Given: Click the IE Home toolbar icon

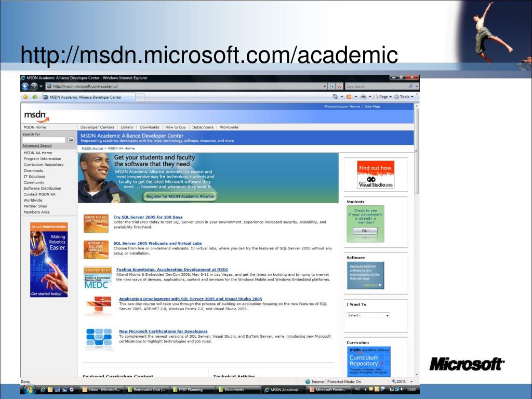Looking at the screenshot, I should click(x=335, y=97).
